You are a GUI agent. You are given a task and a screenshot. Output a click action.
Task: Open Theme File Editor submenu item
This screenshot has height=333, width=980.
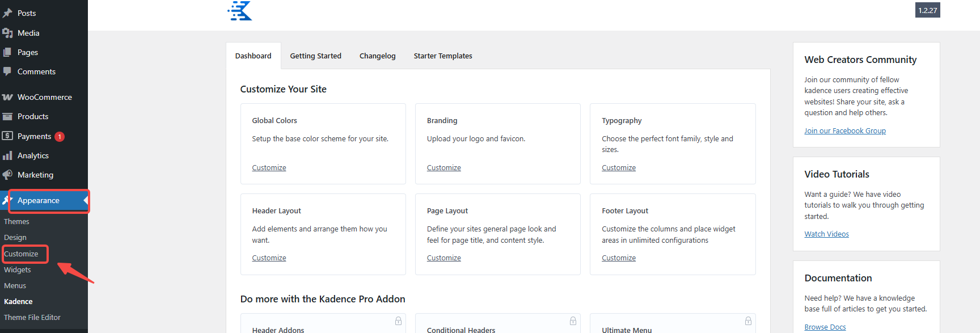click(32, 318)
